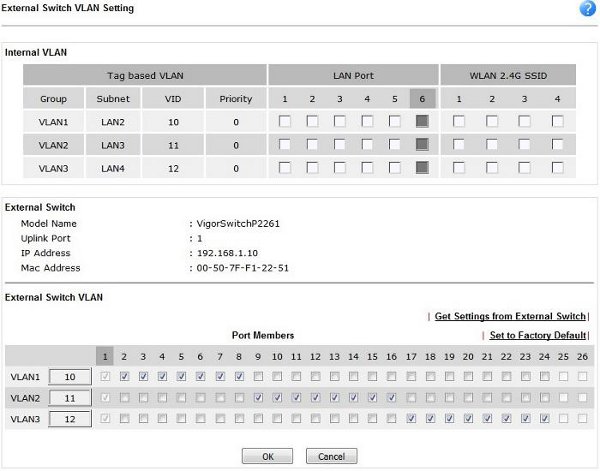This screenshot has width=600, height=471.
Task: Click the VID column header
Action: (173, 99)
